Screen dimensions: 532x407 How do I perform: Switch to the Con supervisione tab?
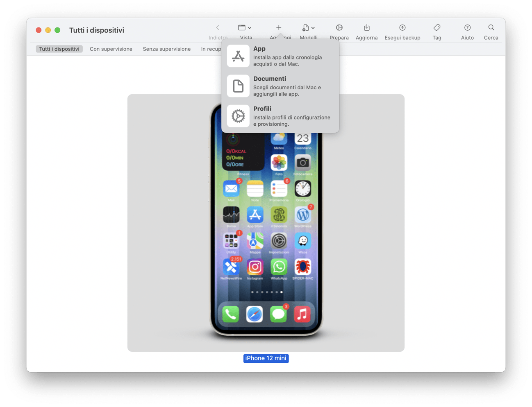111,49
